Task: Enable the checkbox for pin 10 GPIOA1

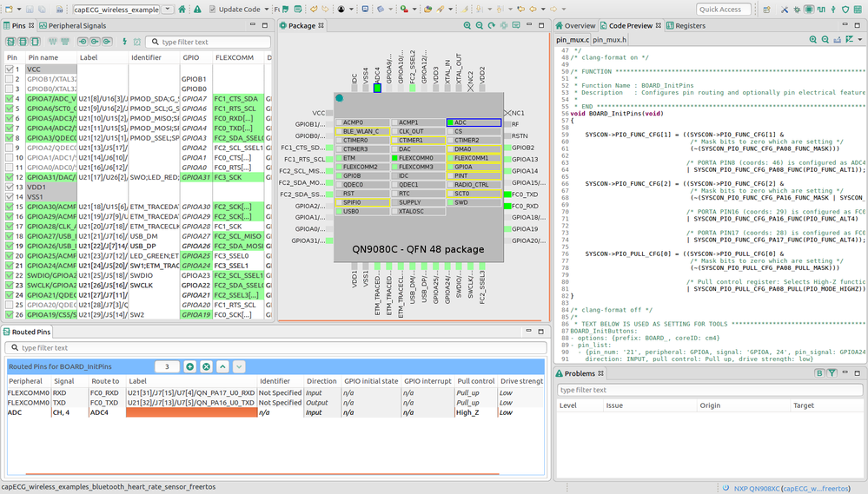Action: coord(10,158)
